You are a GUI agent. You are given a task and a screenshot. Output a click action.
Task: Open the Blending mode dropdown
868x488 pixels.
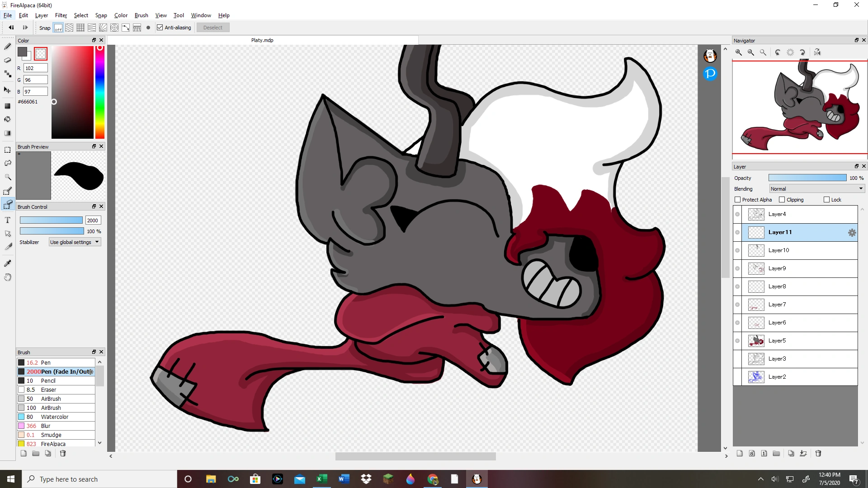816,189
